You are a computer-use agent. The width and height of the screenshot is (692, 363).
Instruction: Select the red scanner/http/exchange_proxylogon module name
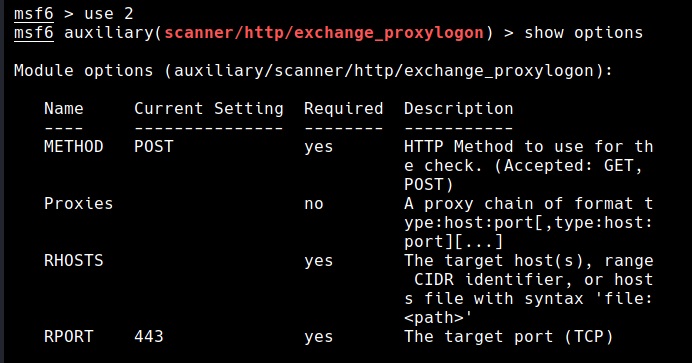coord(324,33)
